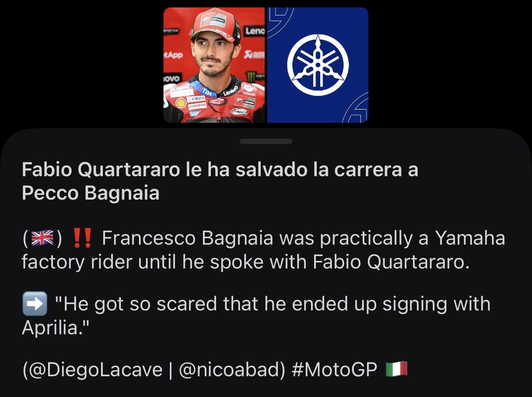Tap the blue right arrow emoji
The height and width of the screenshot is (397, 532).
(34, 304)
